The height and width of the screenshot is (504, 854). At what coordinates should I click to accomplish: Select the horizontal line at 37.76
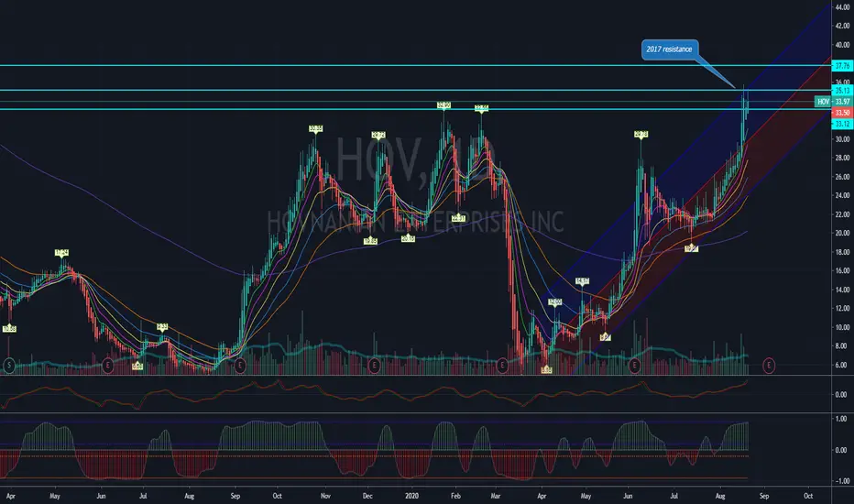click(416, 65)
